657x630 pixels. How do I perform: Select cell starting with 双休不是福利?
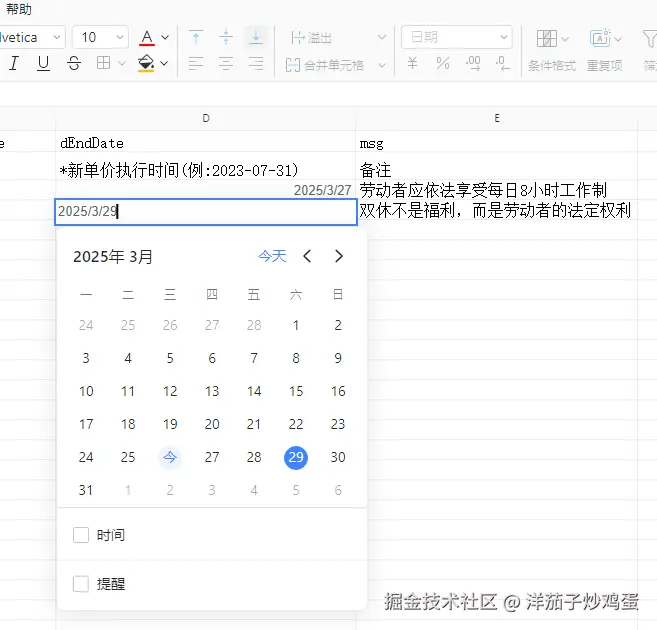pyautogui.click(x=497, y=210)
